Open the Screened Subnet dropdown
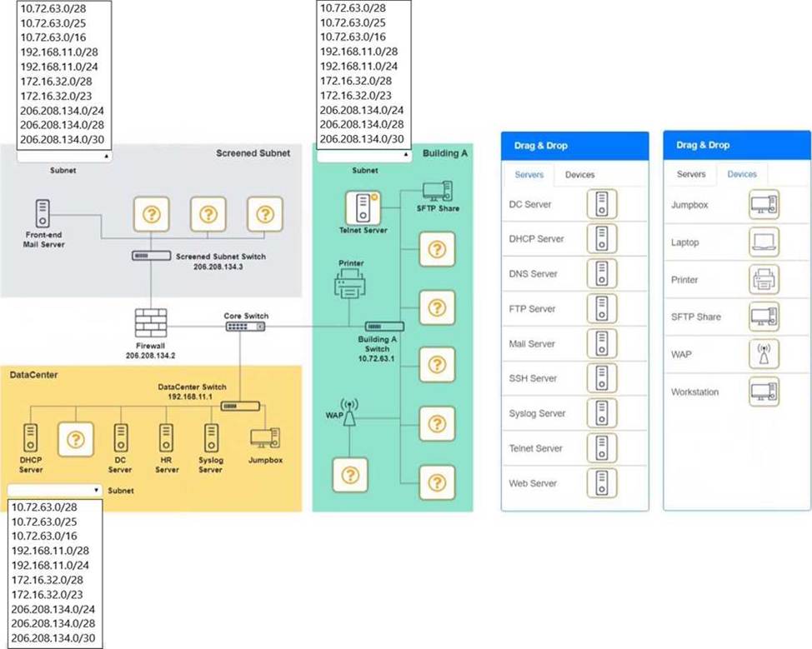The image size is (812, 649). [x=64, y=155]
